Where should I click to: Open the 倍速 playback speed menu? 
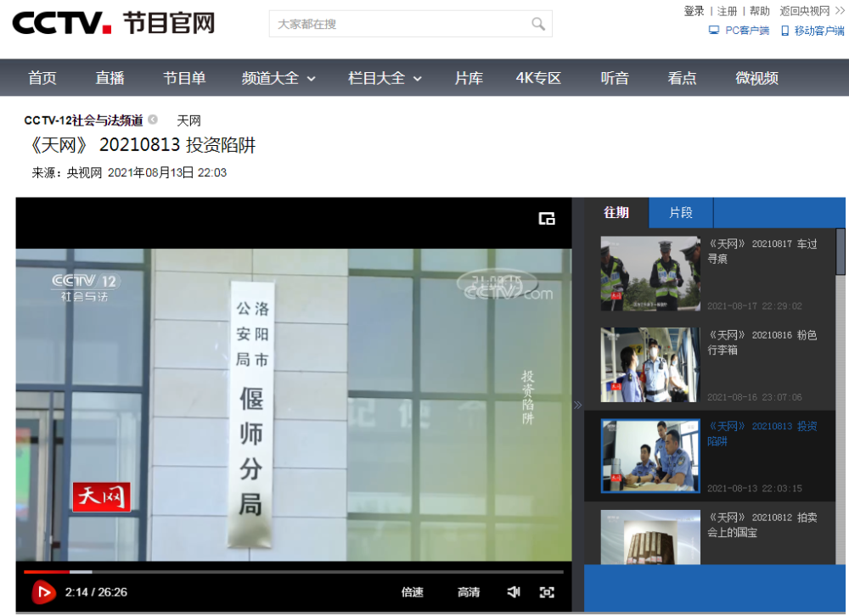pyautogui.click(x=412, y=592)
